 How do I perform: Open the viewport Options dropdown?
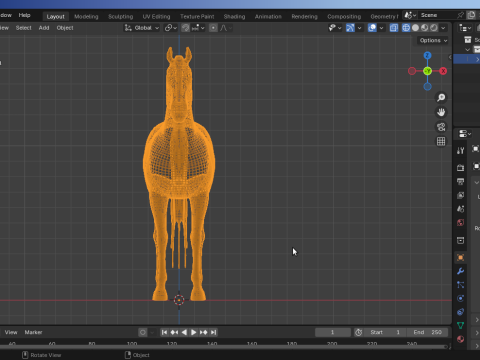click(x=433, y=40)
